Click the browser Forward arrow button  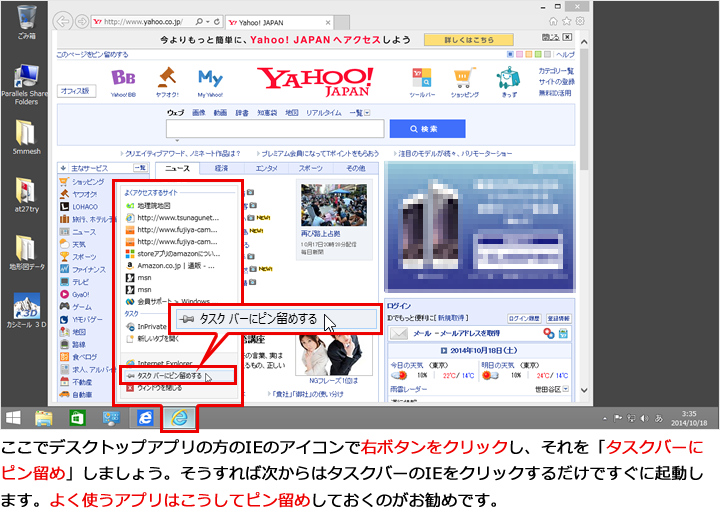82,22
